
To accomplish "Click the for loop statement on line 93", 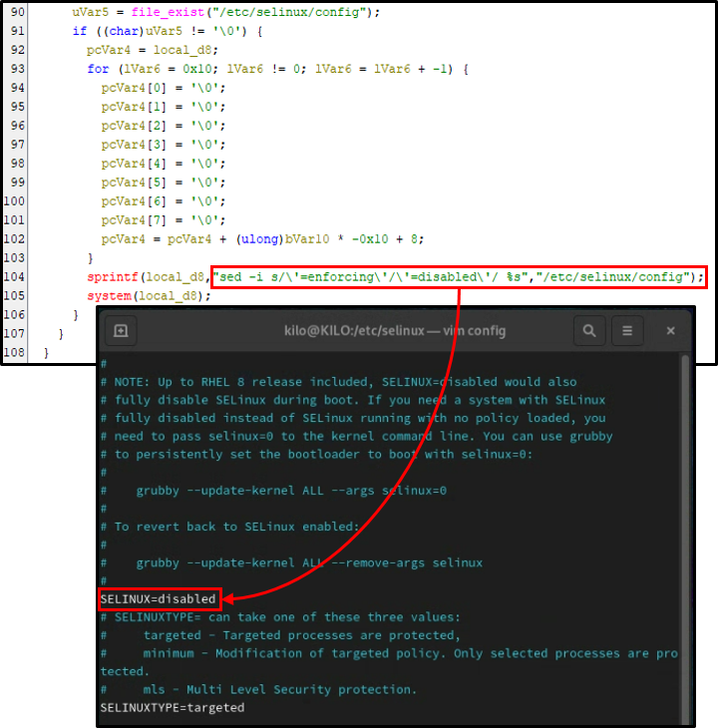I will (x=277, y=69).
